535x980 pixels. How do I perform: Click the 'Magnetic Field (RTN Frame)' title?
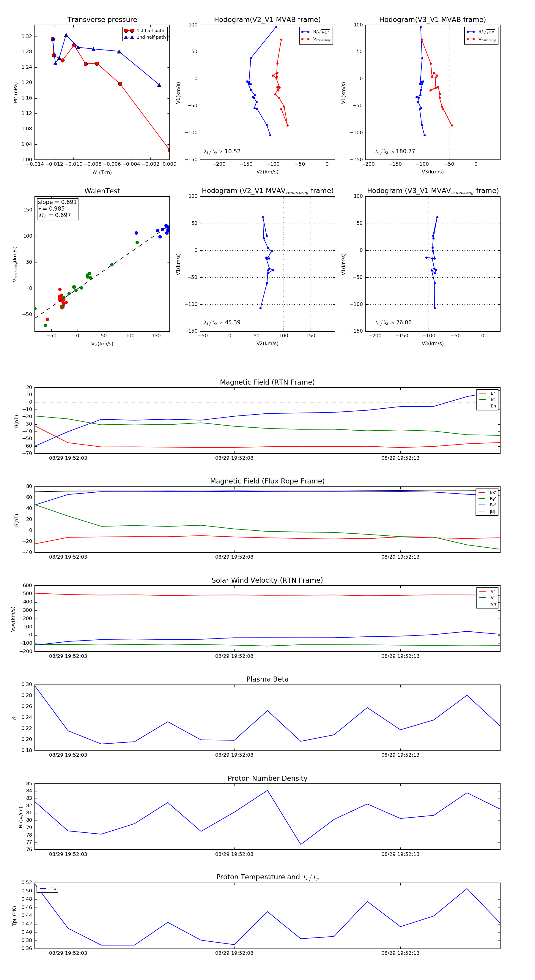(x=267, y=382)
